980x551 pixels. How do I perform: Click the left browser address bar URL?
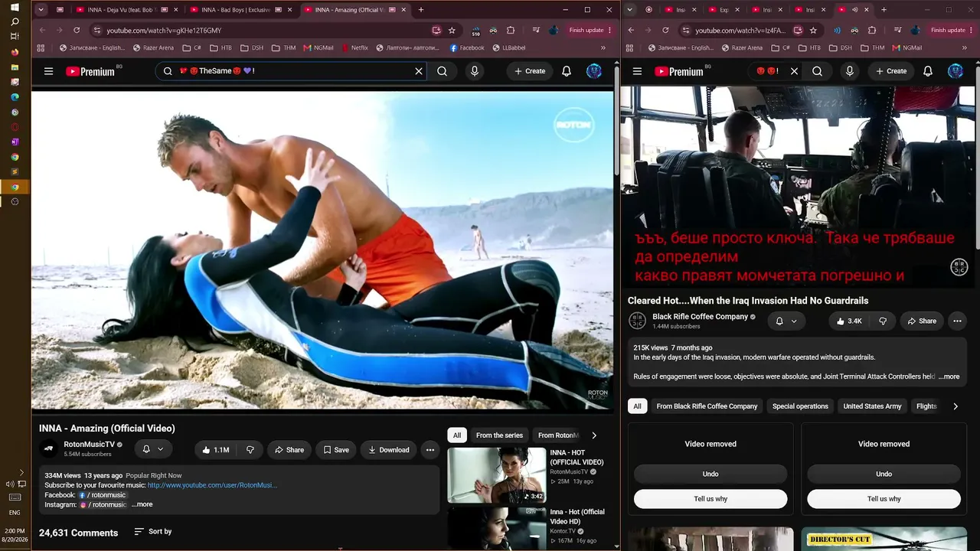(x=164, y=30)
